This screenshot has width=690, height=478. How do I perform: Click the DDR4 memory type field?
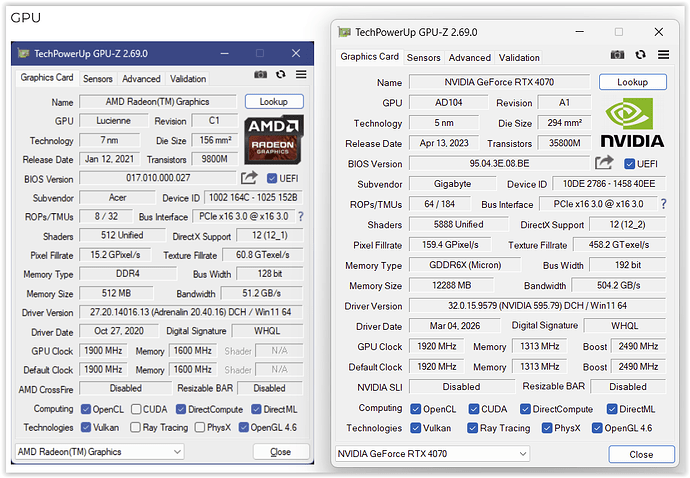(x=128, y=273)
